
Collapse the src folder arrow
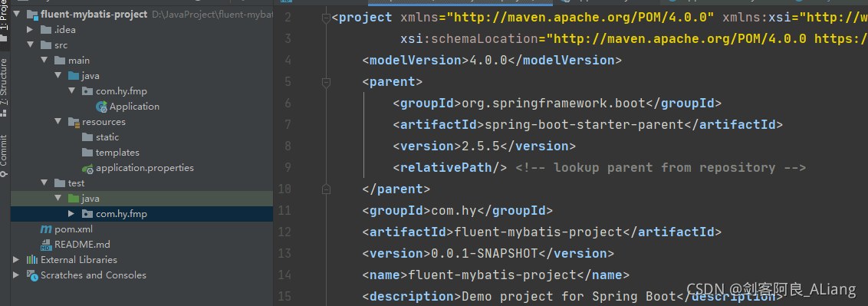point(31,45)
